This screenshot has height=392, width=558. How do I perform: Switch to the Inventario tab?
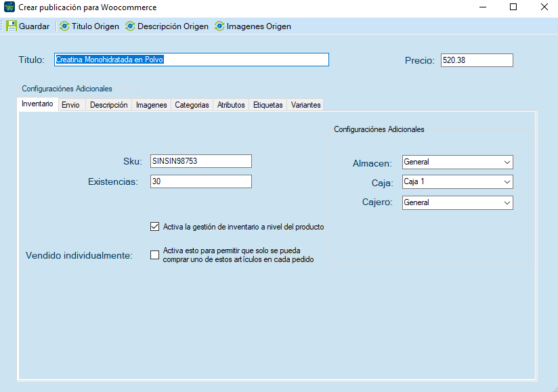(x=37, y=104)
